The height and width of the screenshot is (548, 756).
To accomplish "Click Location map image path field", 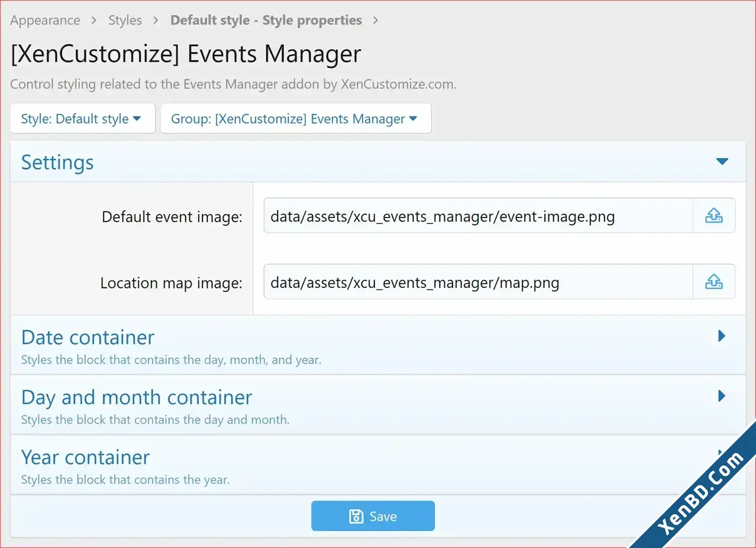I will [x=478, y=282].
